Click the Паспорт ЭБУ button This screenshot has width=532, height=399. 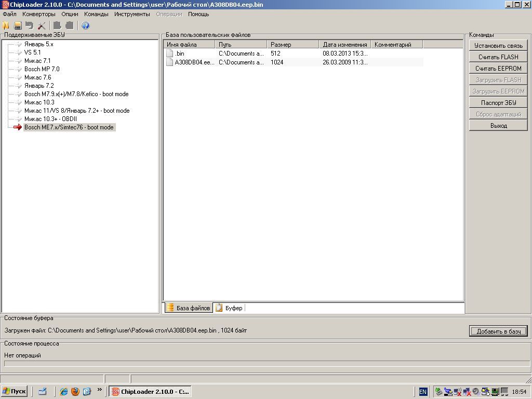point(498,103)
